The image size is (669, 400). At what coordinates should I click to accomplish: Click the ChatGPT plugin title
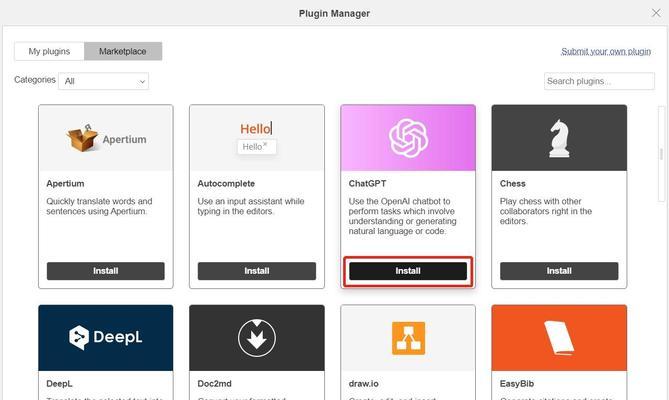tap(367, 183)
